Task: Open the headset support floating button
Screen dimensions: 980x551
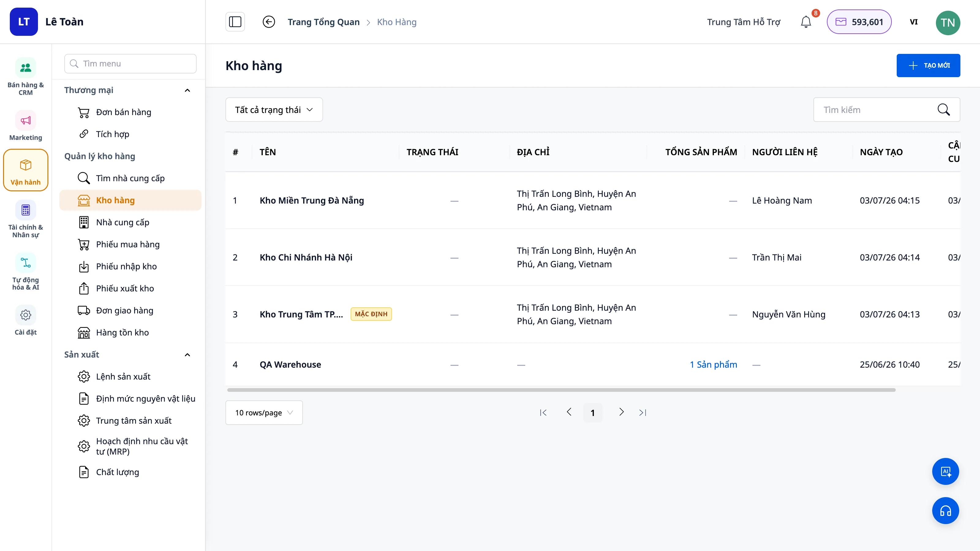Action: point(945,511)
